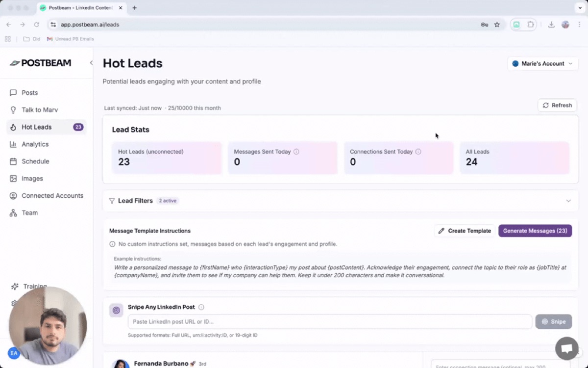Image resolution: width=588 pixels, height=368 pixels.
Task: Click the picture Images icon
Action: coord(13,179)
